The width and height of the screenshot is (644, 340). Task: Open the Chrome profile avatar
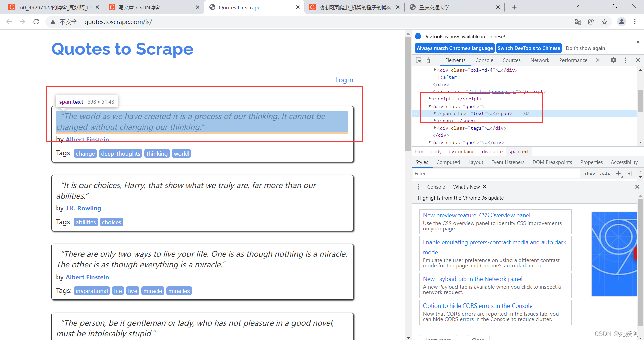tap(621, 22)
